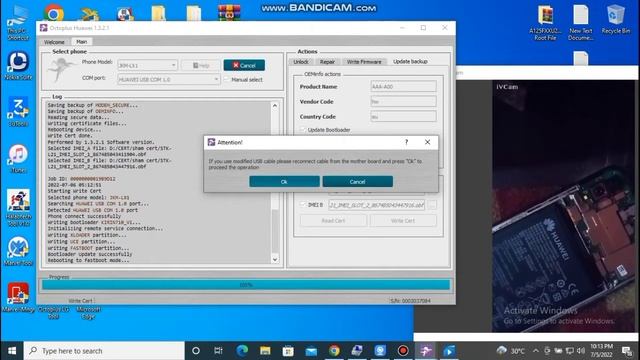Open the Mail app from the taskbar
Screen dimensions: 640x360
(311, 351)
